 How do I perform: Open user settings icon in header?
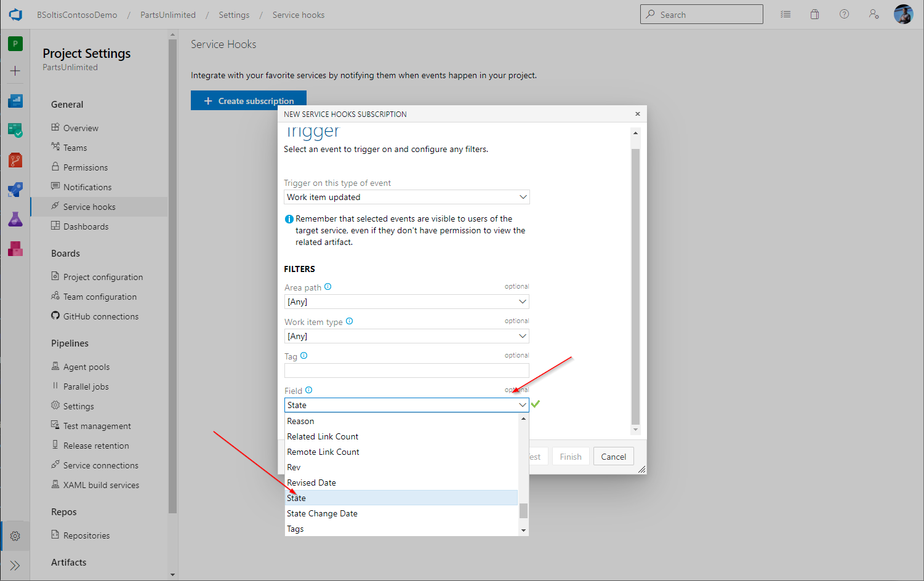point(874,14)
